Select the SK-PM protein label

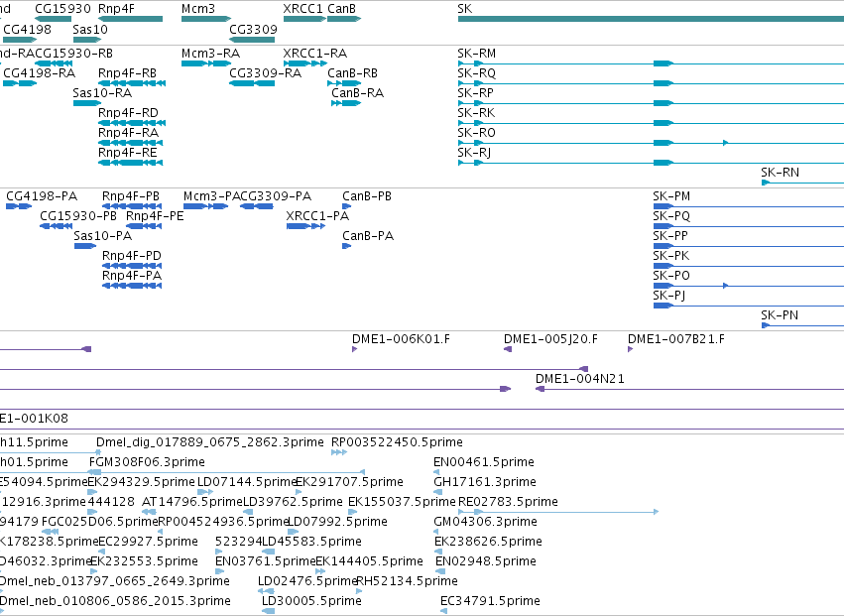(x=671, y=196)
